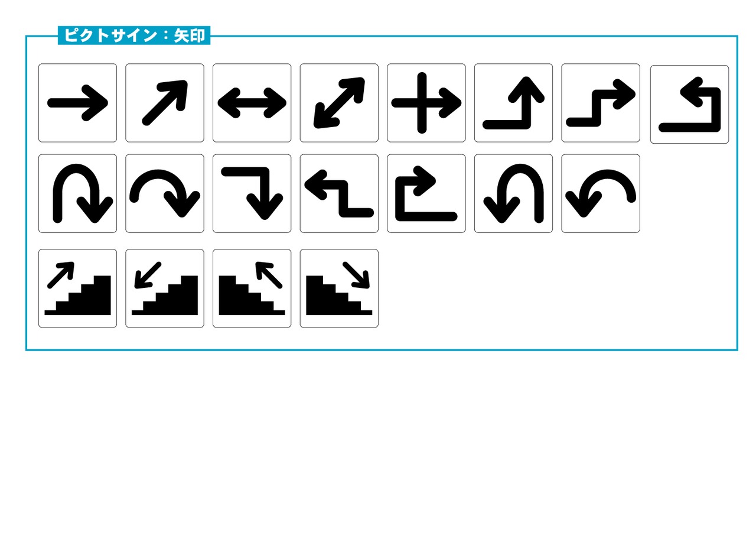The image size is (756, 535).
Task: Select stairs with arrow going up-right
Action: click(77, 288)
